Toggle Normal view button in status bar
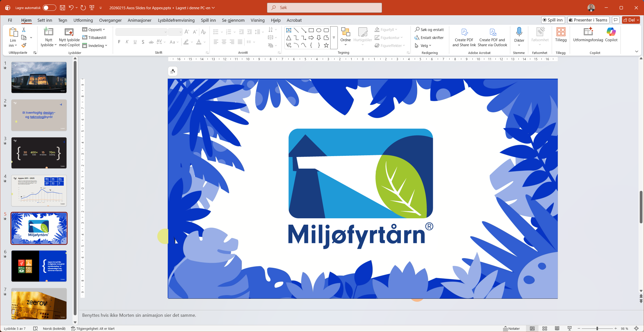Viewport: 644px width, 332px height. point(532,329)
